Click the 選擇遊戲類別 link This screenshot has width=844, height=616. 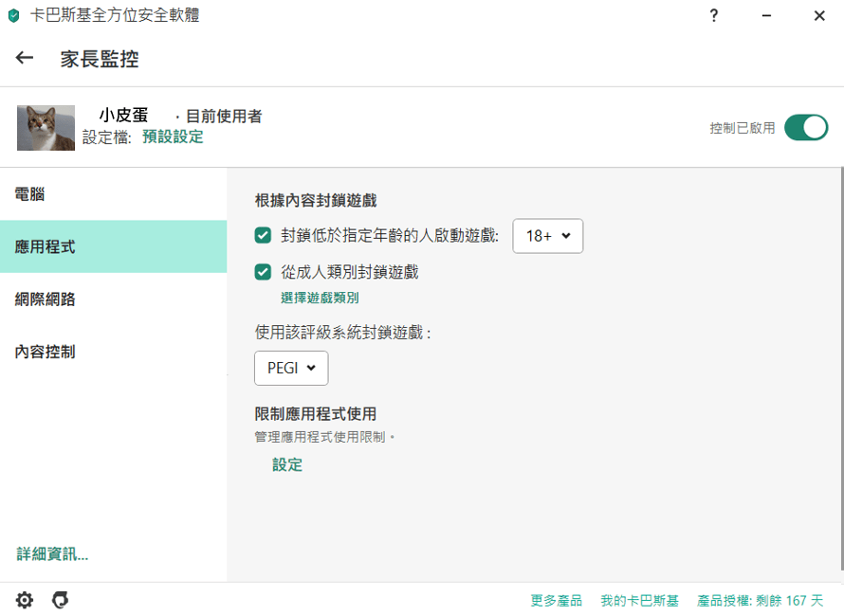[320, 298]
